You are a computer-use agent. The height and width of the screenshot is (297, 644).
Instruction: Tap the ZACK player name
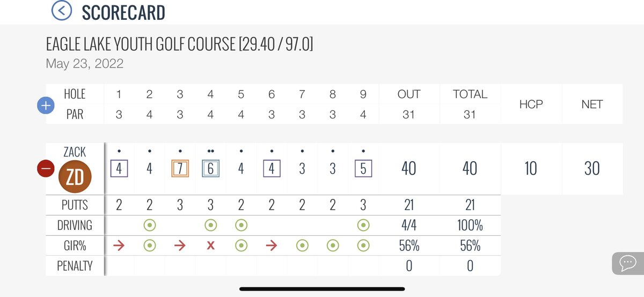75,152
